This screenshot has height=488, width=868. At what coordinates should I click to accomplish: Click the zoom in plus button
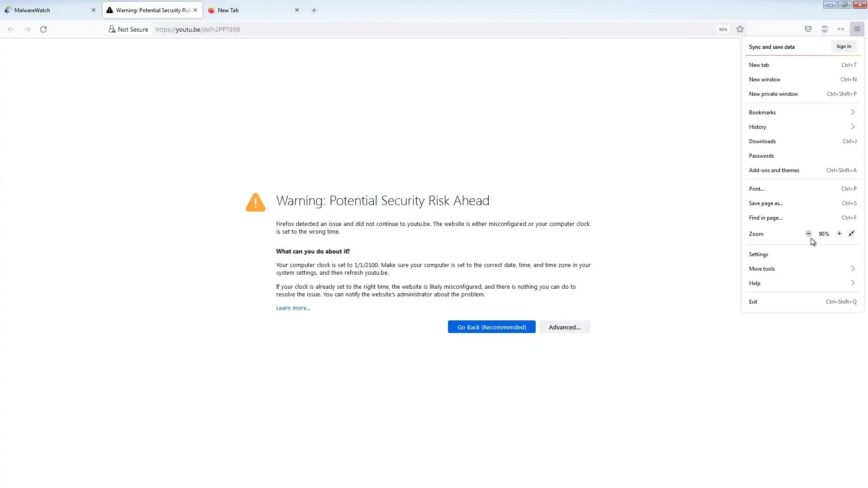click(839, 234)
